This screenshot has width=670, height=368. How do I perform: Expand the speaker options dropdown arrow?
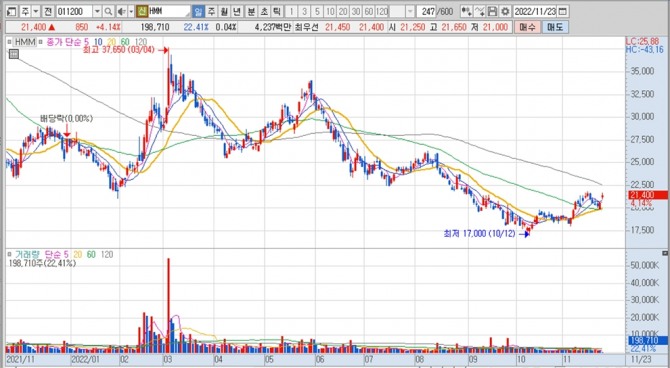point(131,11)
